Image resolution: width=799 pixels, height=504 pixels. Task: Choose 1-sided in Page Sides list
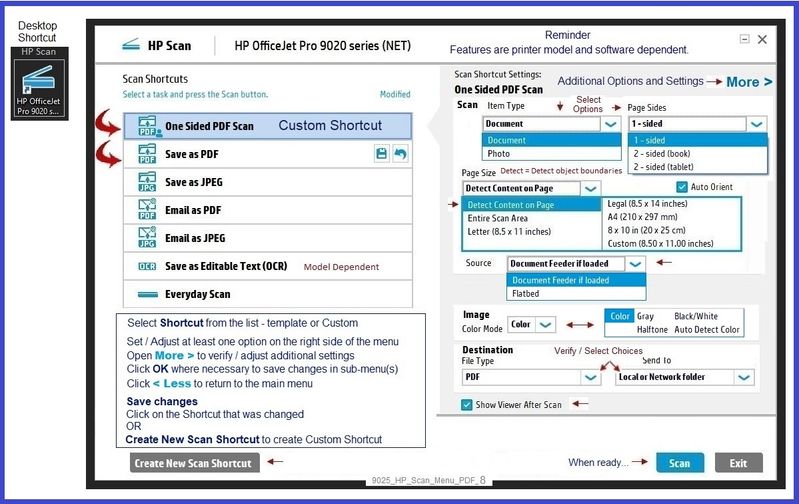(698, 140)
